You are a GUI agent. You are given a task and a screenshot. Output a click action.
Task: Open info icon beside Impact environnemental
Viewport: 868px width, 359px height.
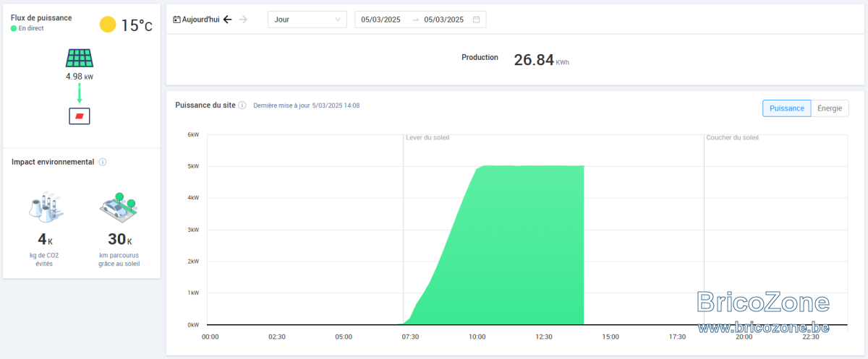(x=103, y=162)
